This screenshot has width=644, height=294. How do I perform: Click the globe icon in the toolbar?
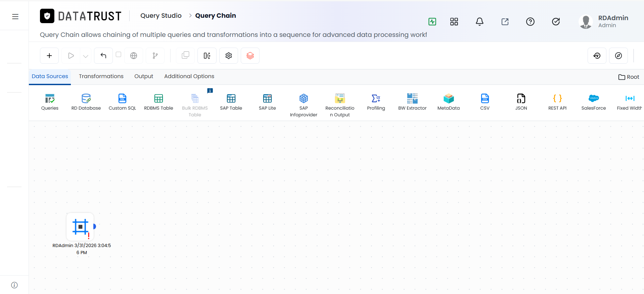134,56
